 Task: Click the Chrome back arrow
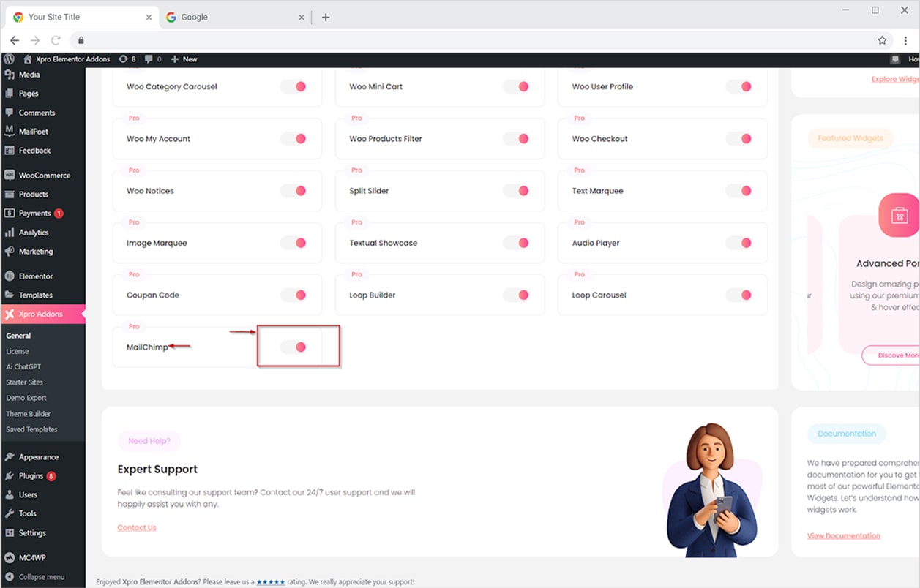coord(15,40)
